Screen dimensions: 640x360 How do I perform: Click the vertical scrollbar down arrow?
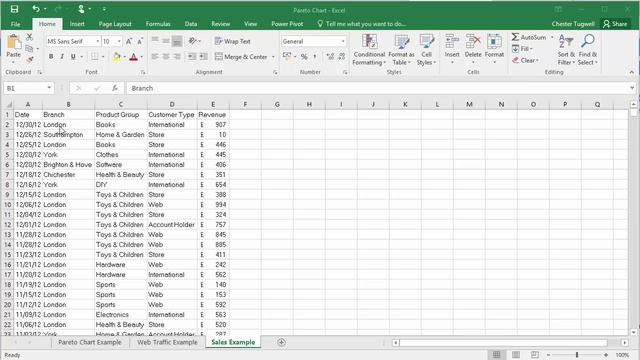point(633,332)
